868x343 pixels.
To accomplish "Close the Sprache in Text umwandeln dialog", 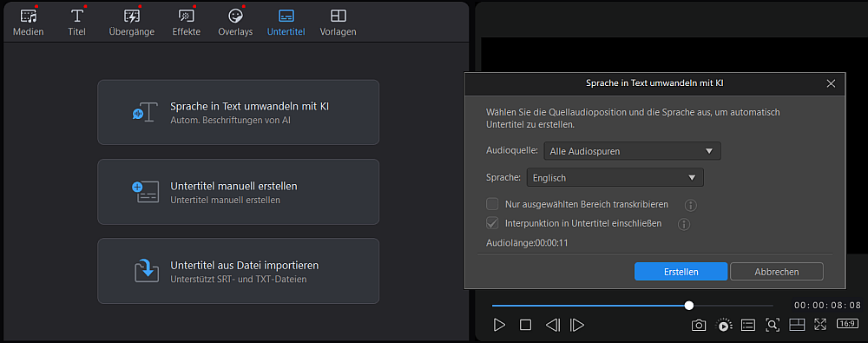I will 831,83.
